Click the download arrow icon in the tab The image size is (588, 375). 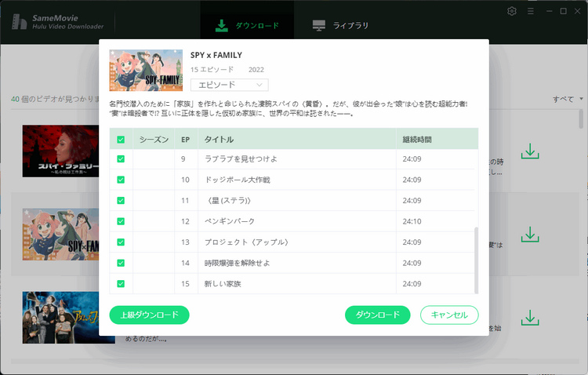[x=222, y=26]
